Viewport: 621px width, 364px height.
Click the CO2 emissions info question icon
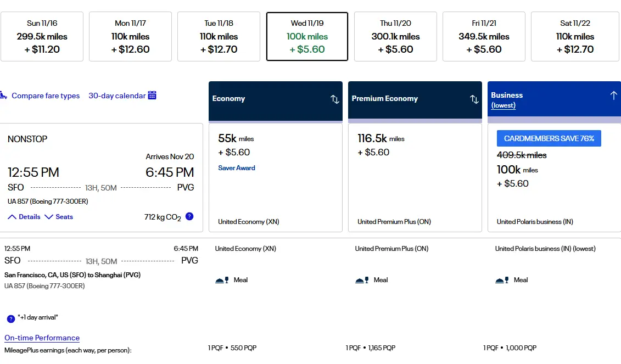189,216
